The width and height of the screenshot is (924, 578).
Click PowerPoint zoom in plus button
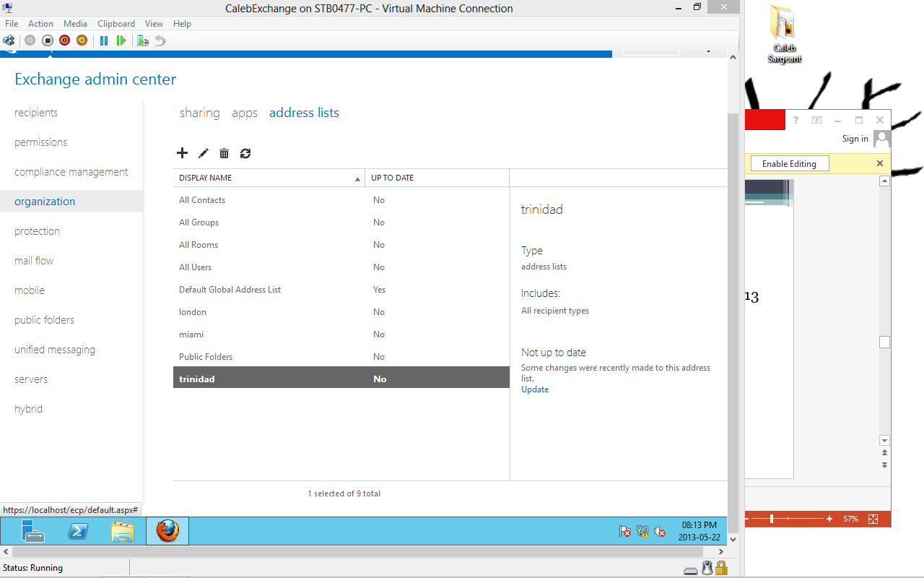coord(829,519)
